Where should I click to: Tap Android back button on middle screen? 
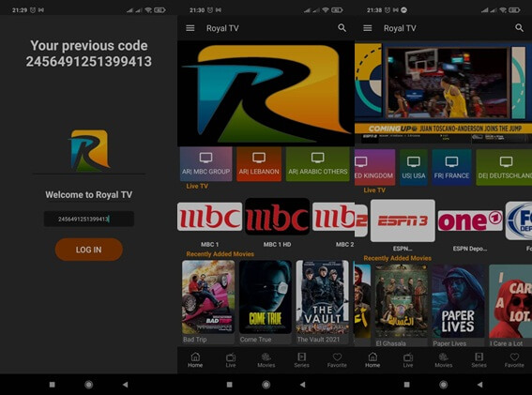point(303,385)
